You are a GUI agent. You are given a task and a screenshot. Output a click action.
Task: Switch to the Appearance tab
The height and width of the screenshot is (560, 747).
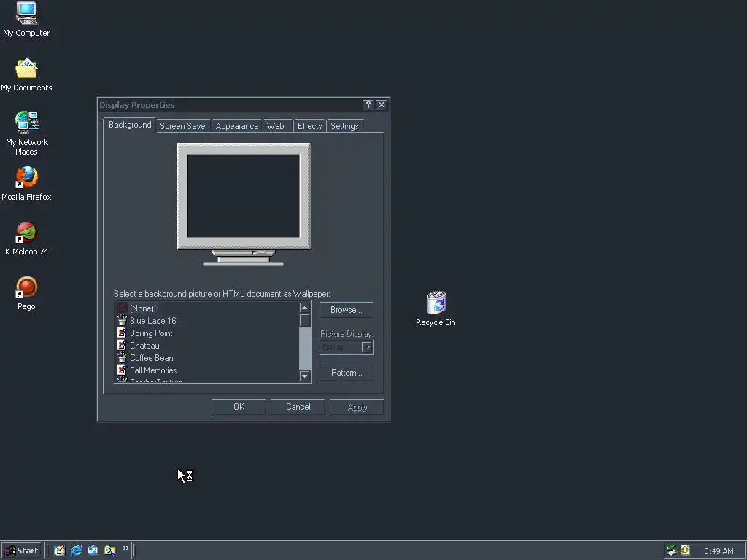pyautogui.click(x=237, y=126)
